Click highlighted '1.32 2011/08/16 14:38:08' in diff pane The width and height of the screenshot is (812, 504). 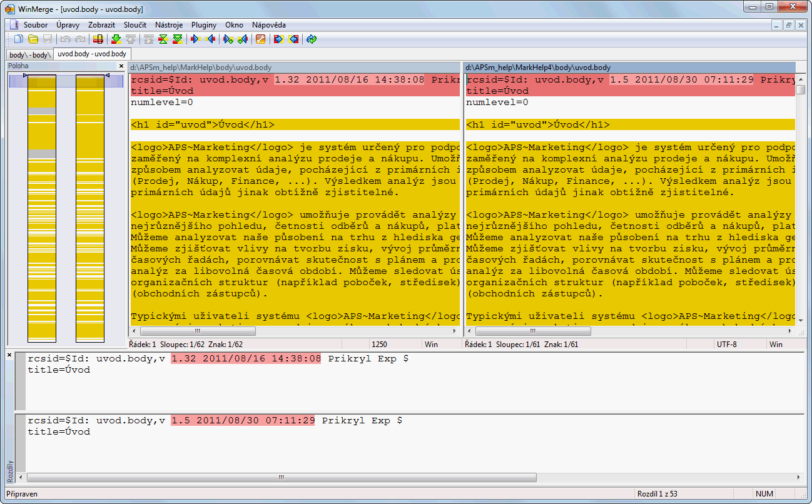coord(246,359)
